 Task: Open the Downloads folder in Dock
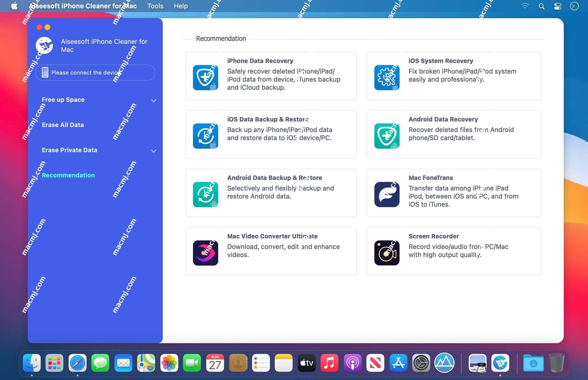[x=533, y=363]
